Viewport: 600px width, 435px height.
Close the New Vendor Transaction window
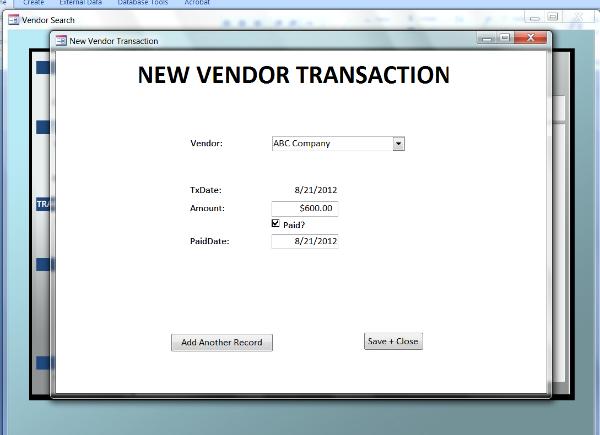tap(531, 39)
